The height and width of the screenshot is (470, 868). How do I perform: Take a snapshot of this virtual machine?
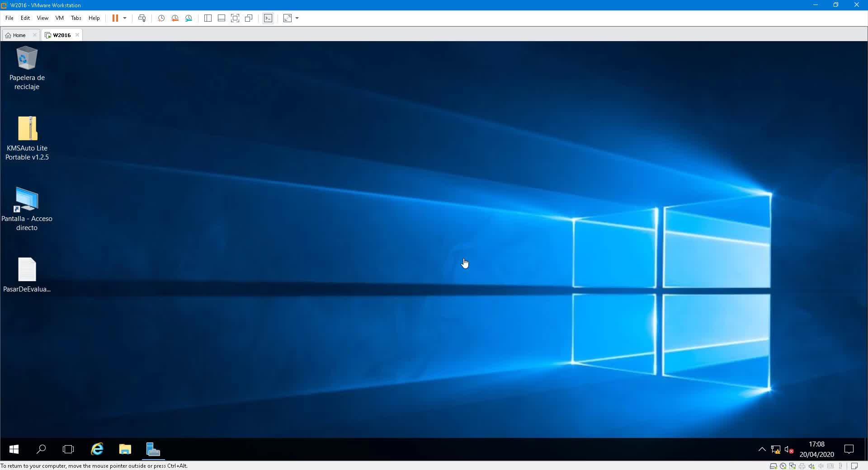click(x=161, y=18)
